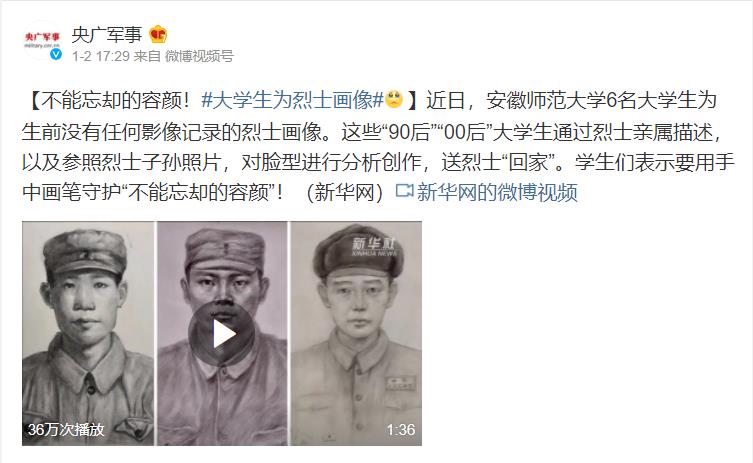Click the left soldier portrait in the video

click(88, 333)
